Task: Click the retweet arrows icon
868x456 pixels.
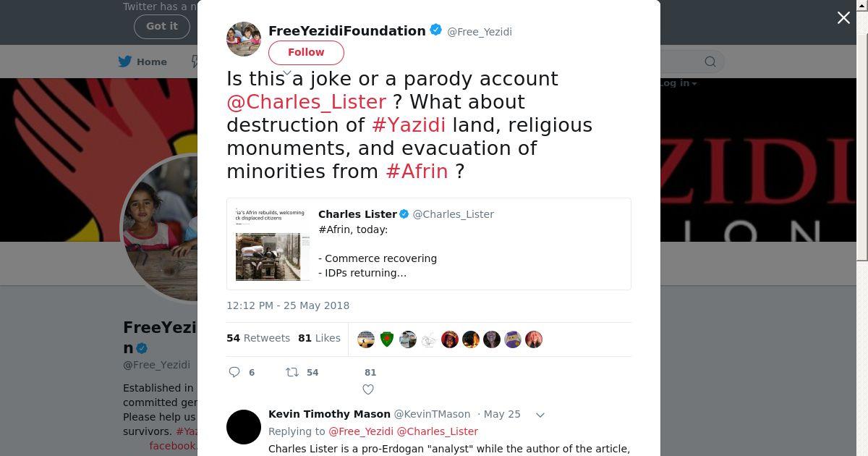Action: 292,372
